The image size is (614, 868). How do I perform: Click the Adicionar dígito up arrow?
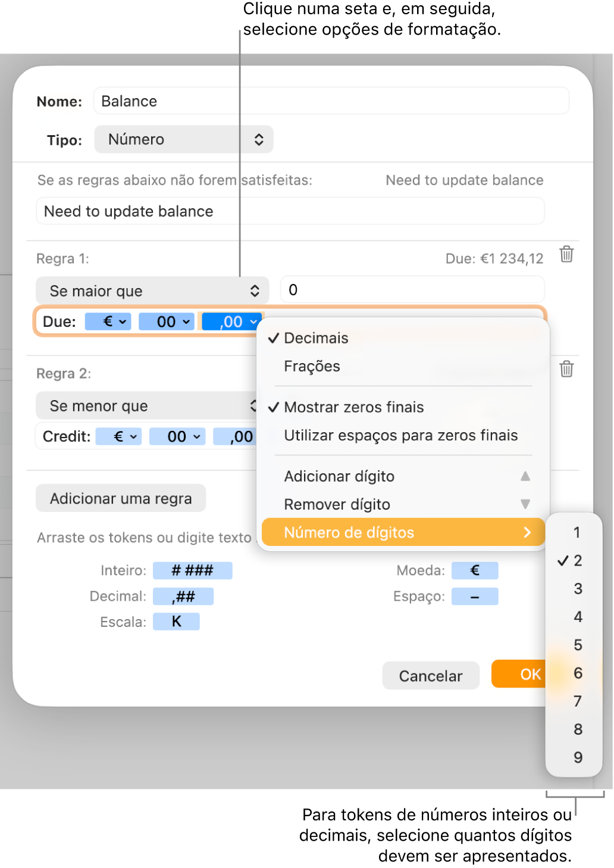pyautogui.click(x=525, y=476)
